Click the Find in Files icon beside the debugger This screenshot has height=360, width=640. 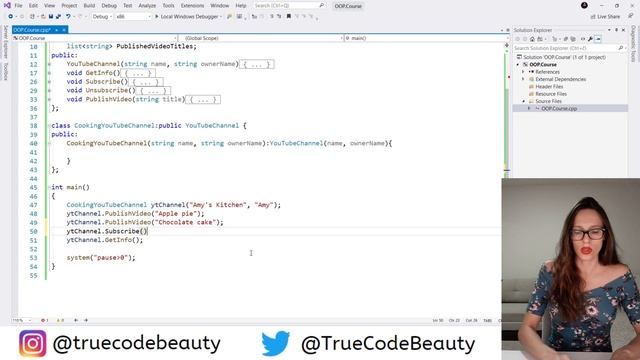[229, 16]
